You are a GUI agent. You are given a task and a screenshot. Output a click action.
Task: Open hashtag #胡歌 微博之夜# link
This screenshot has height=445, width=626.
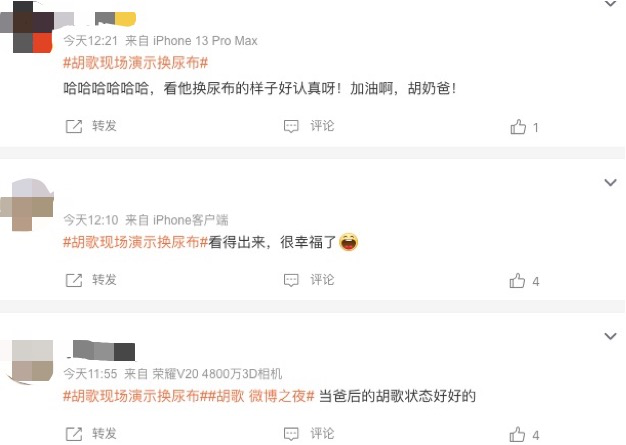coord(262,396)
